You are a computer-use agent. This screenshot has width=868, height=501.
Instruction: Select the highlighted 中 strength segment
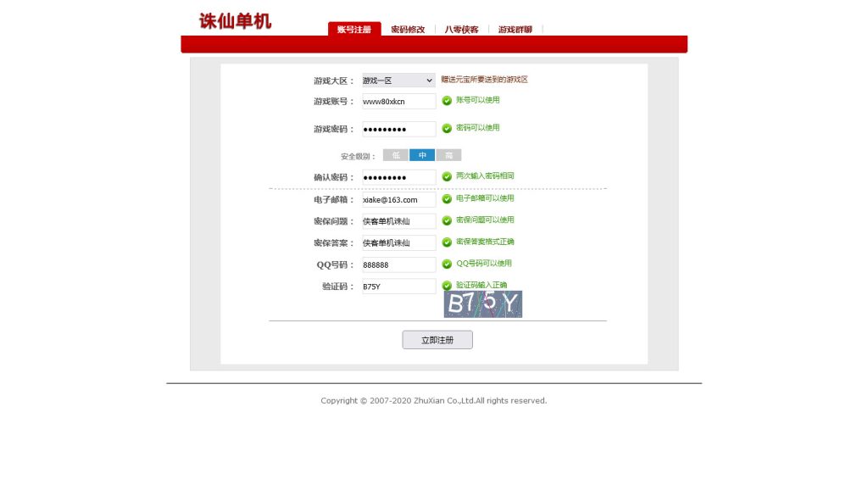point(421,155)
